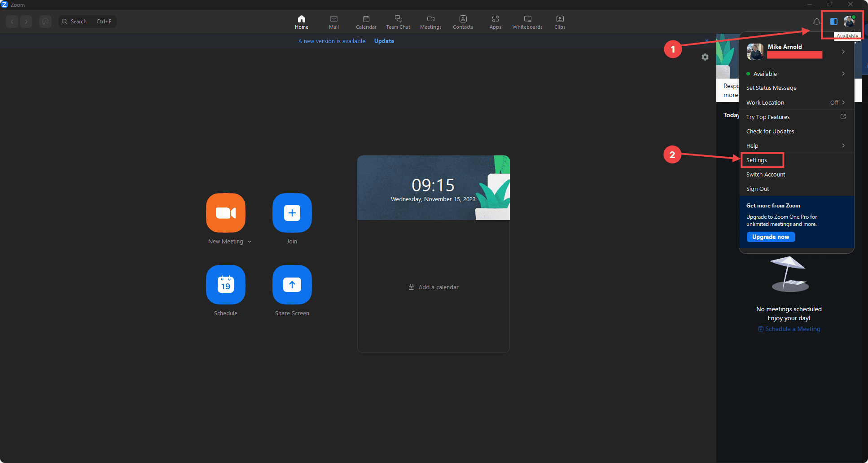
Task: Switch to Team Chat
Action: coord(398,22)
